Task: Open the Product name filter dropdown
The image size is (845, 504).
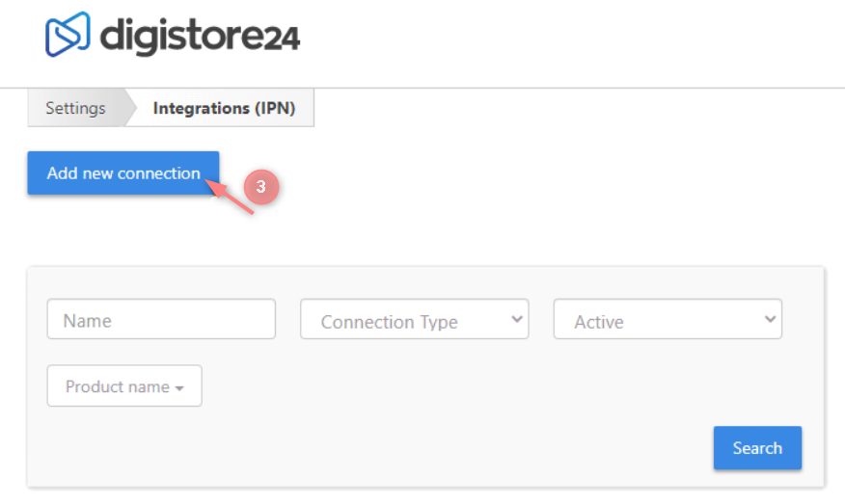Action: click(124, 385)
